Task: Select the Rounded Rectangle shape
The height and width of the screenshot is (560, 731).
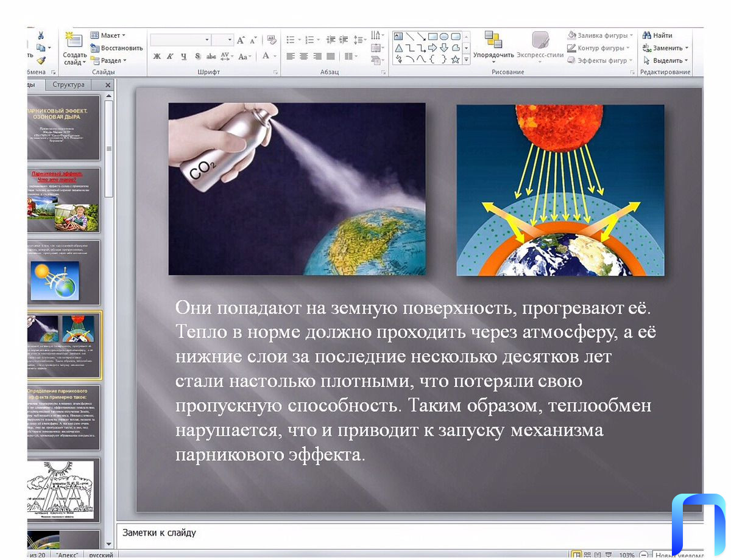Action: pyautogui.click(x=455, y=36)
